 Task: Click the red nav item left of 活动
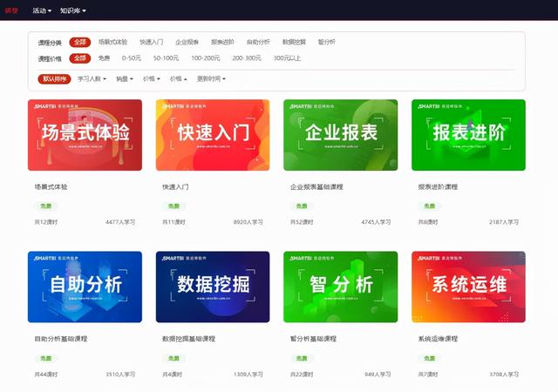pyautogui.click(x=11, y=10)
